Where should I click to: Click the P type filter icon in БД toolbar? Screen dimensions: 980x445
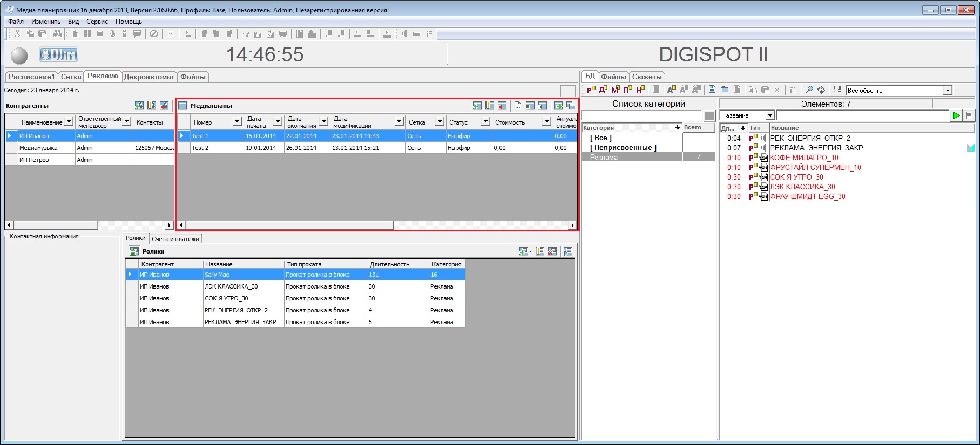point(591,90)
